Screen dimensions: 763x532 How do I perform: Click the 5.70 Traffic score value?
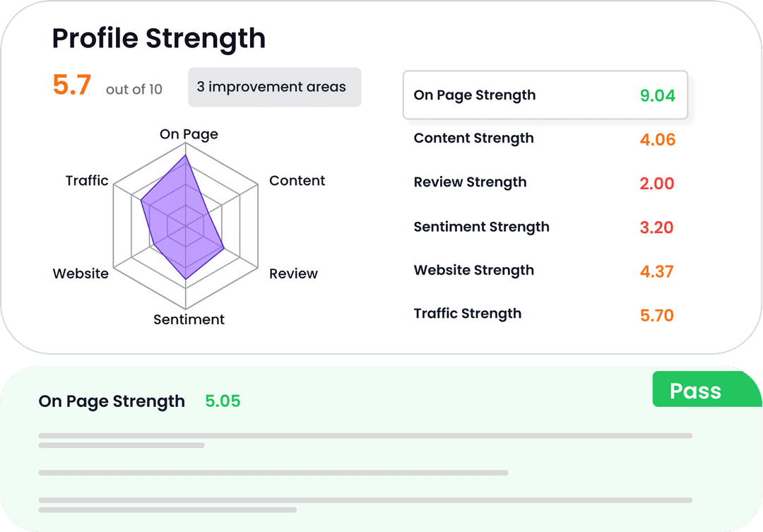[657, 315]
